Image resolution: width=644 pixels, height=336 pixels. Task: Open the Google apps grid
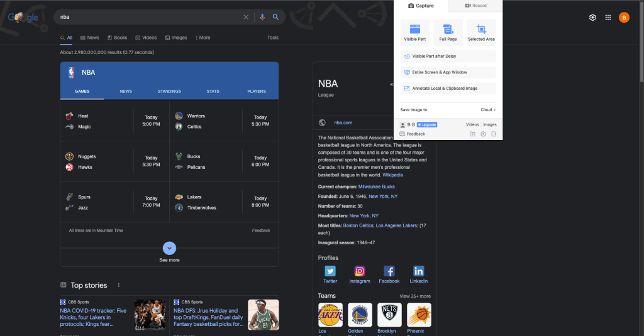(608, 18)
